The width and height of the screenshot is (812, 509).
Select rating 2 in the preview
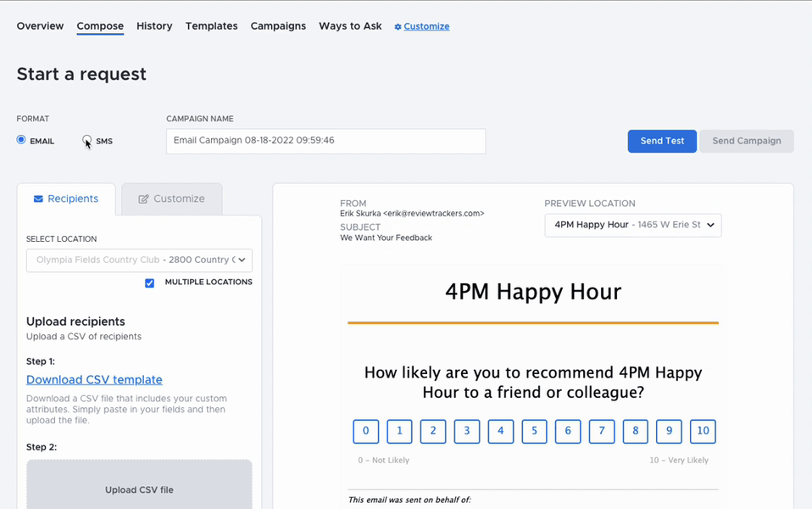click(x=433, y=431)
